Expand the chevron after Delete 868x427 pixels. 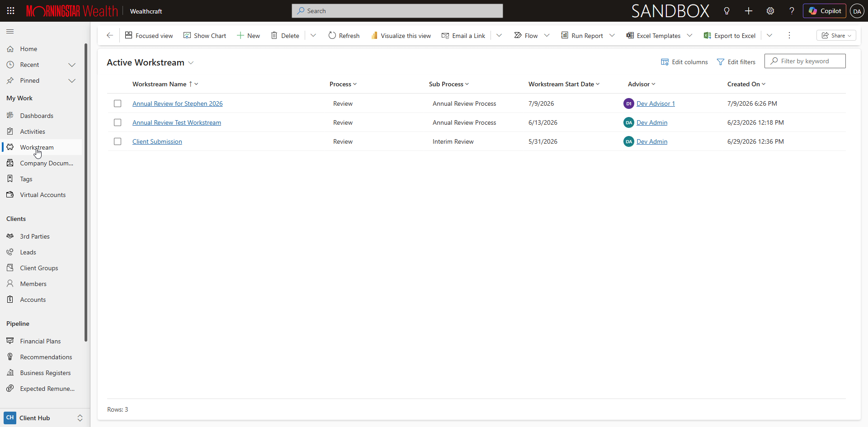tap(313, 35)
